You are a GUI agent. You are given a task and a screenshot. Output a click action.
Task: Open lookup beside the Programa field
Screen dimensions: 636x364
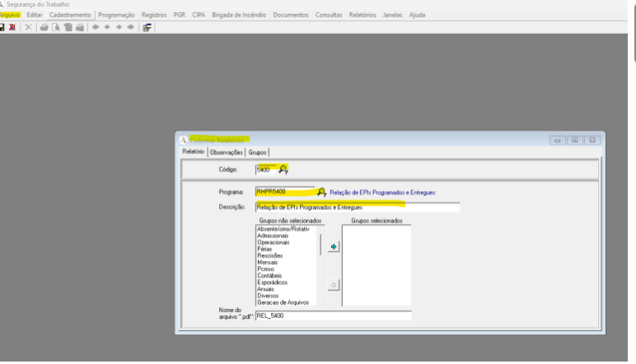point(322,192)
